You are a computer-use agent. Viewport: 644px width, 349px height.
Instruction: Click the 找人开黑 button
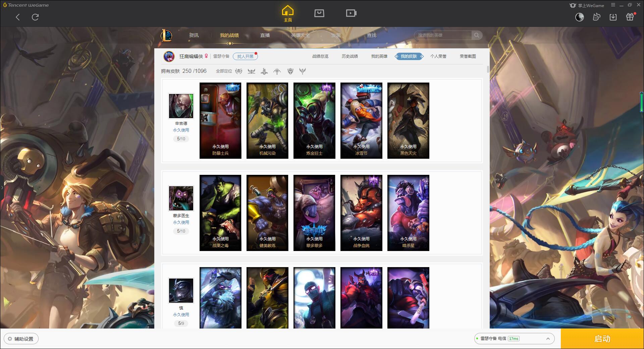[245, 56]
